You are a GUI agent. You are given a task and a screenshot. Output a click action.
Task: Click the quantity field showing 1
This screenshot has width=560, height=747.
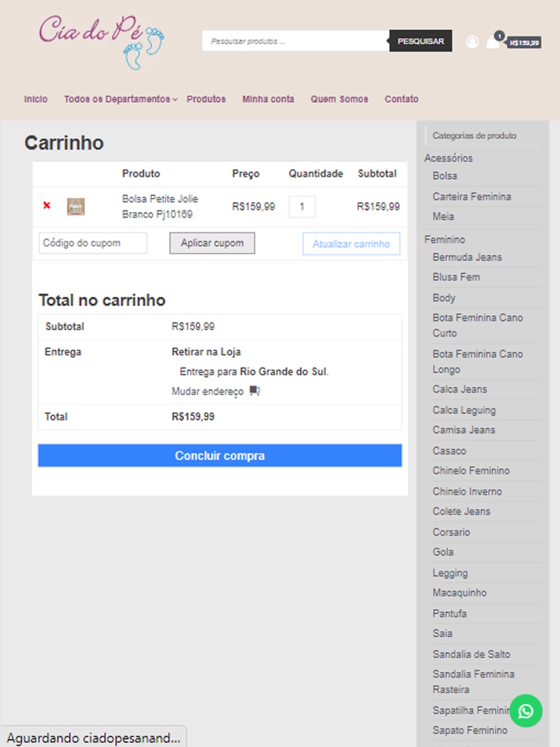coord(302,207)
